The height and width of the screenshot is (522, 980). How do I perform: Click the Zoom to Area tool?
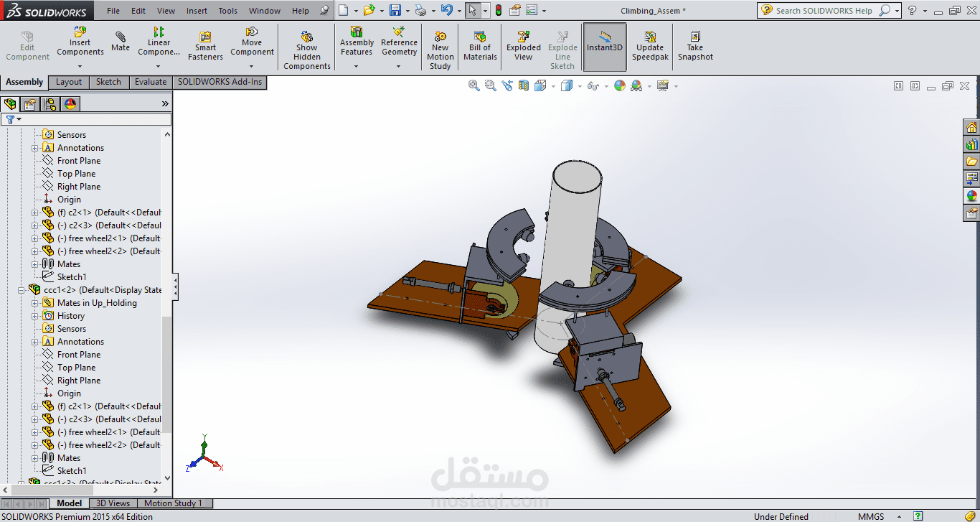pyautogui.click(x=489, y=85)
